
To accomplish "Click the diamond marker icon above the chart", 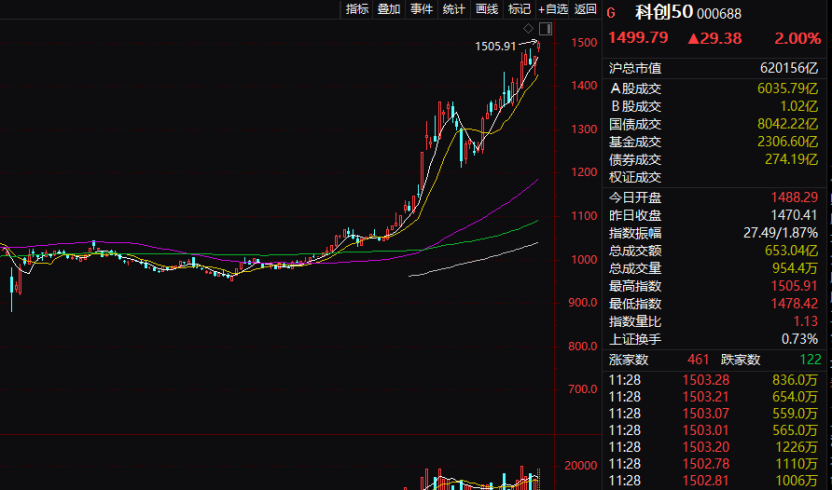I will (529, 27).
